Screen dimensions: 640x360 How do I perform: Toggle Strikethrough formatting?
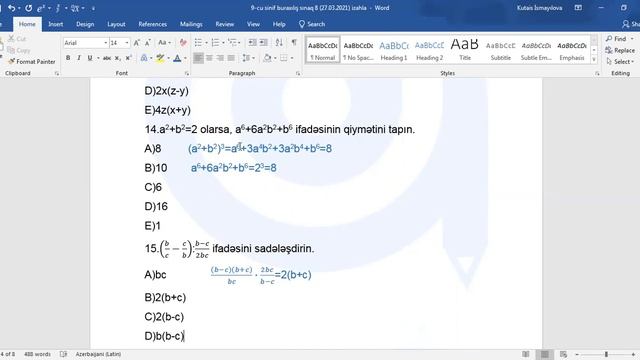107,58
